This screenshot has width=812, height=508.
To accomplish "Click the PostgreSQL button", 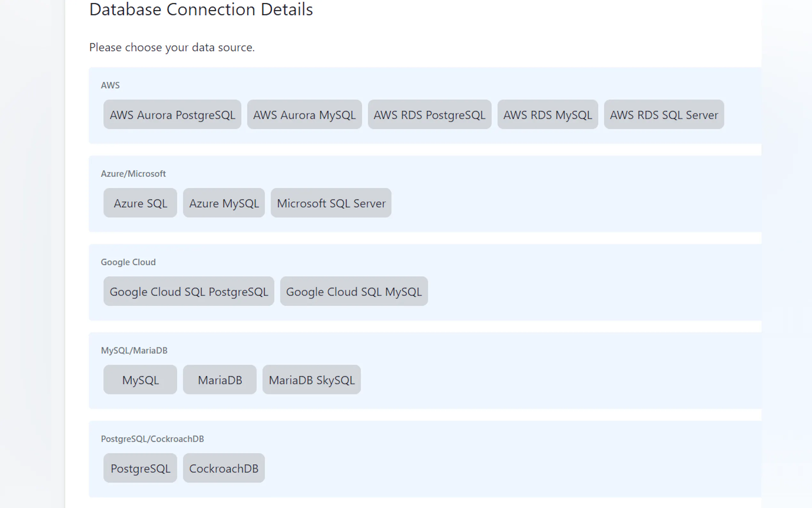I will coord(140,468).
